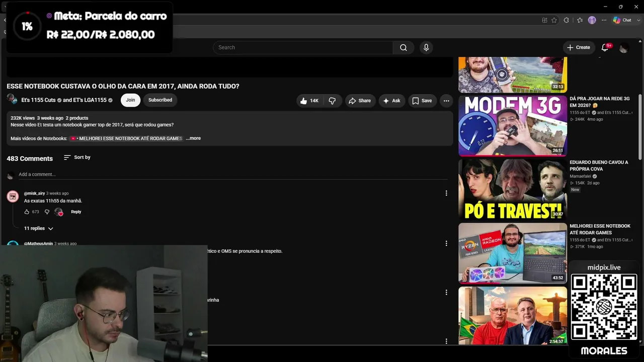The height and width of the screenshot is (362, 644).
Task: Open video EDUARDO BUENO CAVOU A PRÓPRIA COVA
Action: [x=599, y=166]
